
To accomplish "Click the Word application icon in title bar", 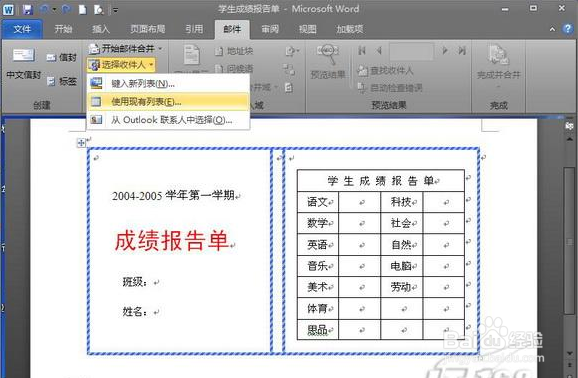I will pos(9,10).
